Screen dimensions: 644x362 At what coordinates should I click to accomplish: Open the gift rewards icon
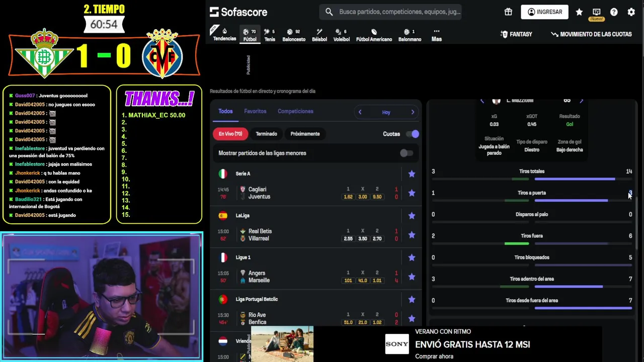click(x=508, y=12)
